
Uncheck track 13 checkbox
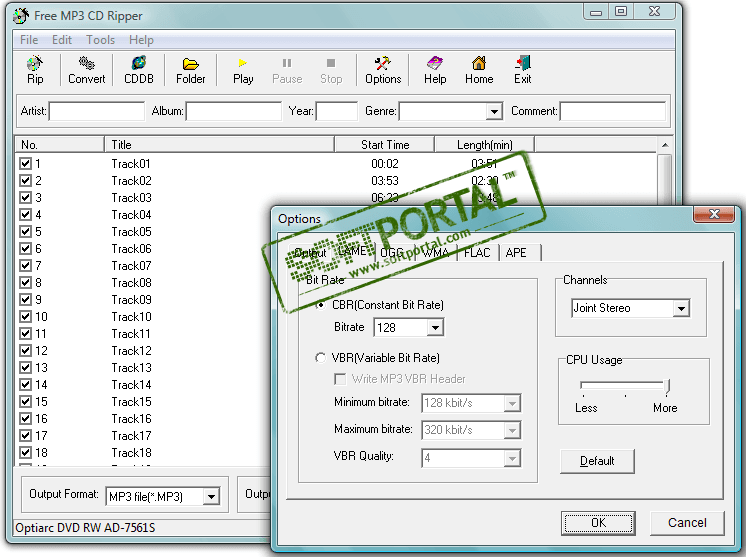[25, 368]
